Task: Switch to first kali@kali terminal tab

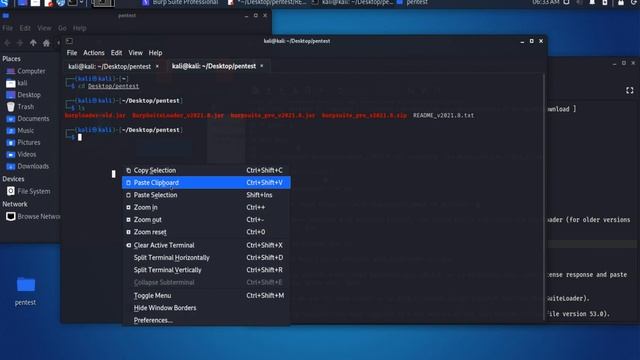Action: 109,66
